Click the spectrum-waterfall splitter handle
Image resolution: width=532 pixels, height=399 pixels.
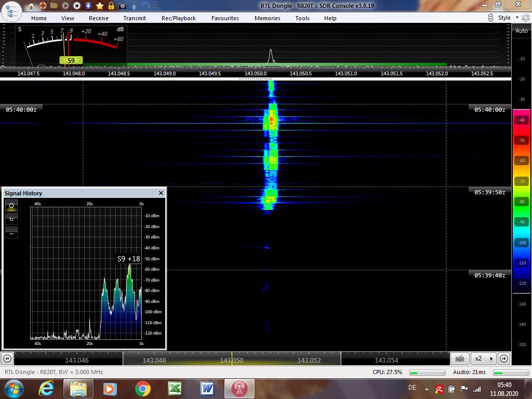coord(256,79)
